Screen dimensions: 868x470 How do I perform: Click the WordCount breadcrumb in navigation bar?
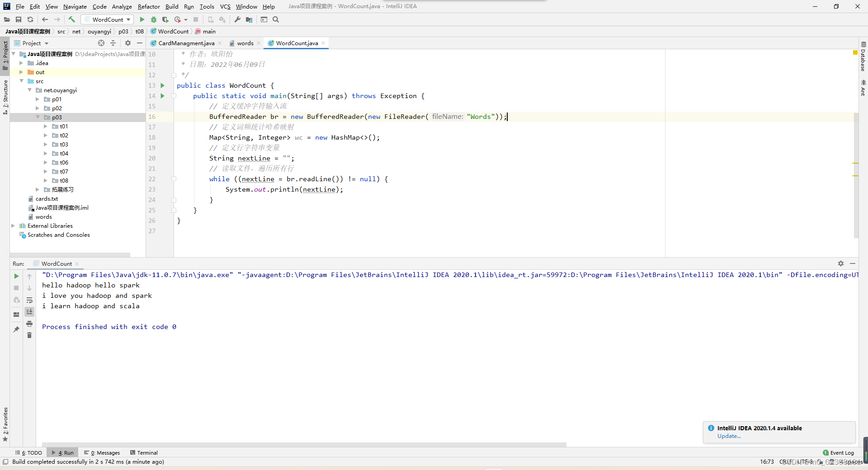coord(170,32)
